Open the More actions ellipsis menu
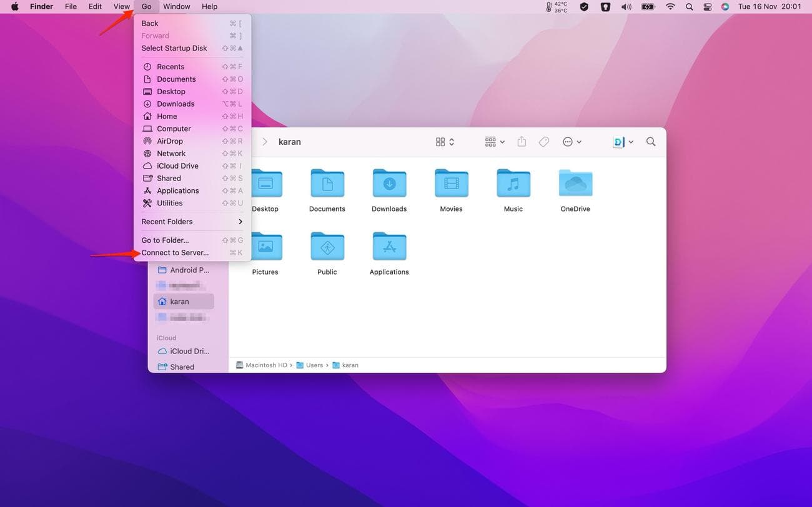 click(567, 142)
